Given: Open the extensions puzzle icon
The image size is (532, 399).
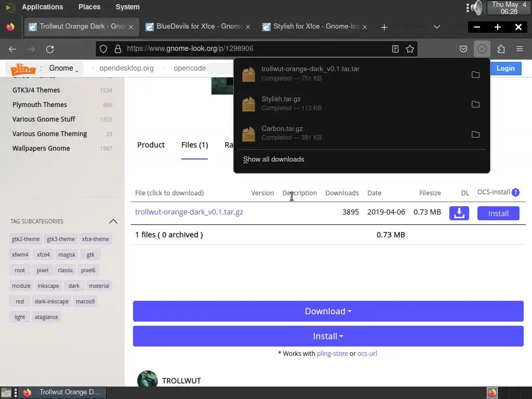Looking at the screenshot, I should tap(501, 49).
